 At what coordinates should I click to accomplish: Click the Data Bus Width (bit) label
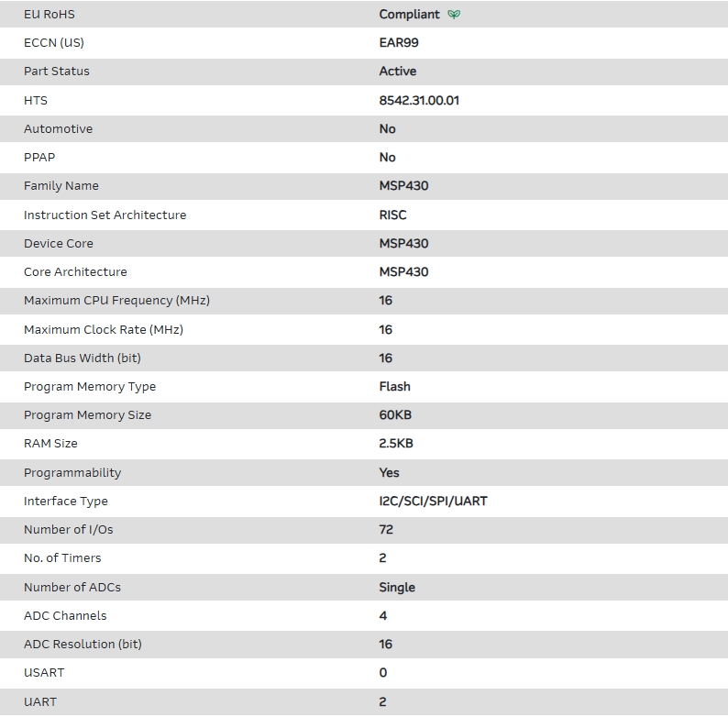83,358
